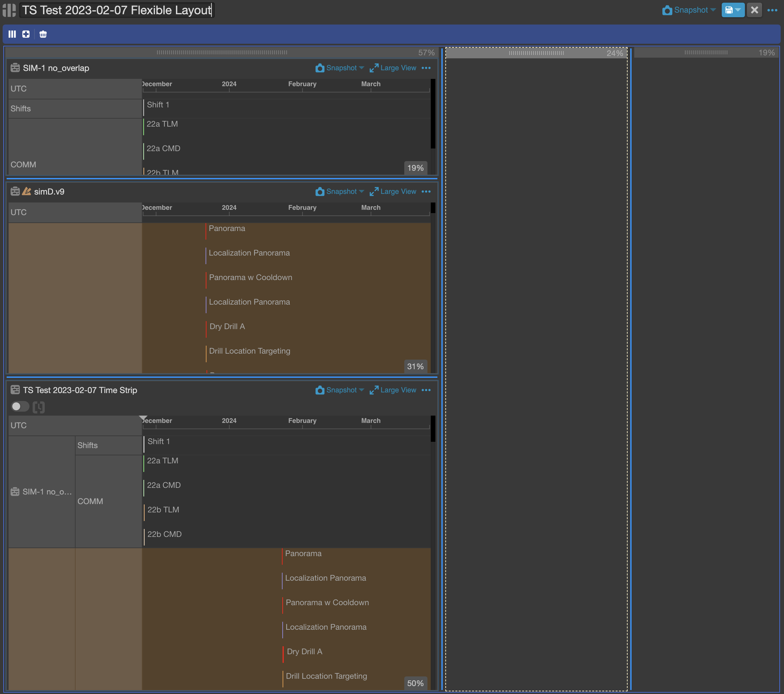Click the app logo icon at top left

pos(9,10)
